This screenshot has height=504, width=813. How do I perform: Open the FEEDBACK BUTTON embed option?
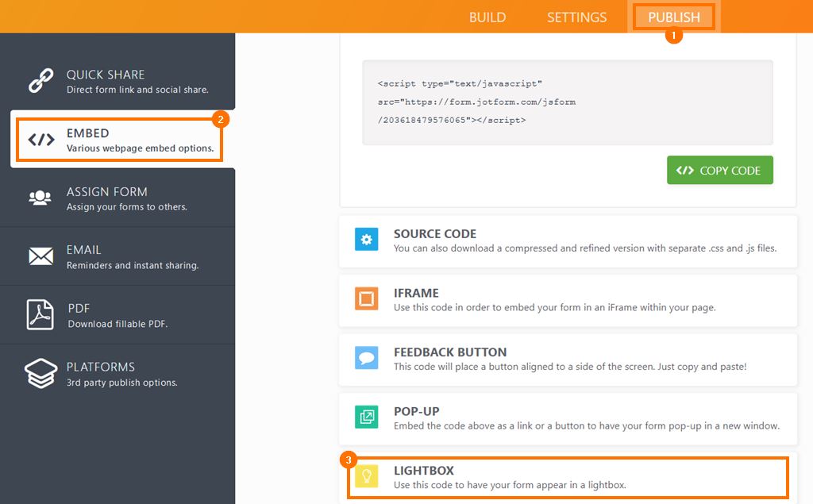568,360
